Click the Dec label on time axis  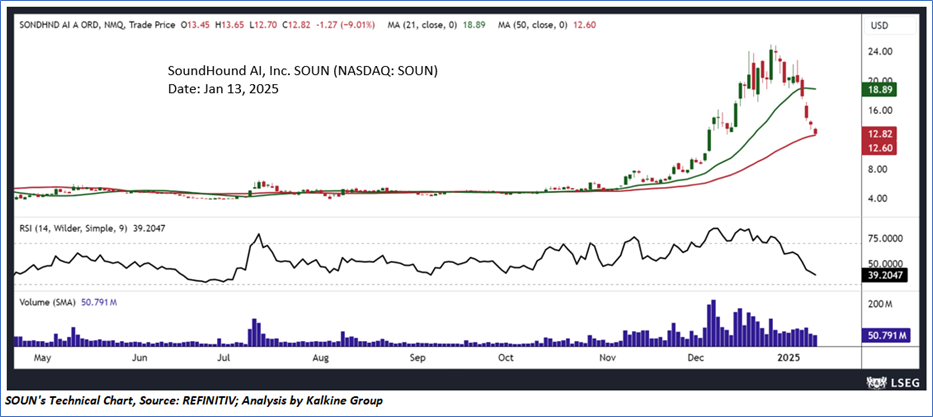tap(695, 358)
